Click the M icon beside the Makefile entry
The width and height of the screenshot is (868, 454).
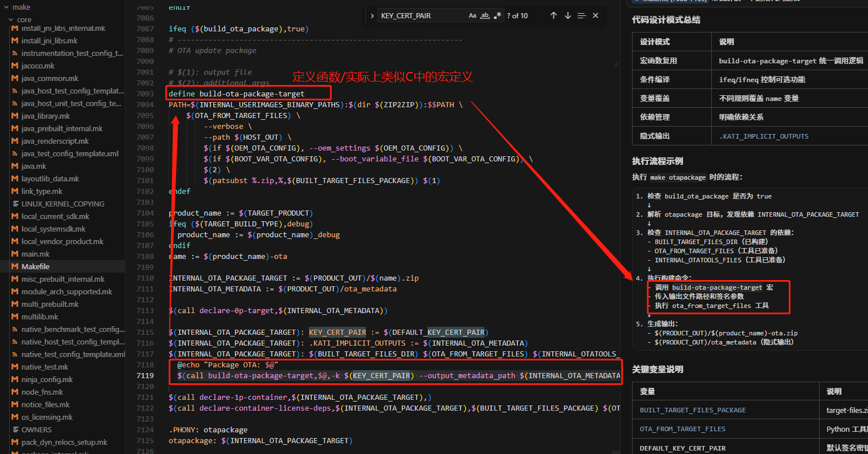tap(15, 266)
